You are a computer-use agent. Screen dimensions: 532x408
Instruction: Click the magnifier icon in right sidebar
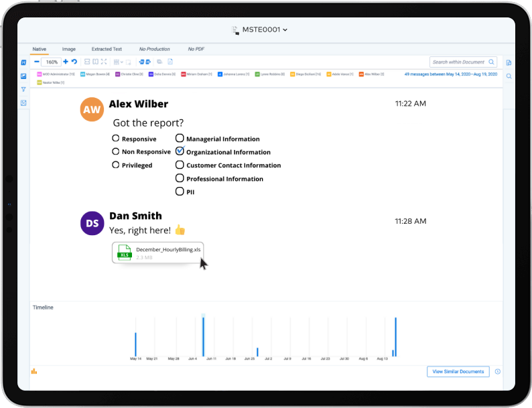(509, 76)
